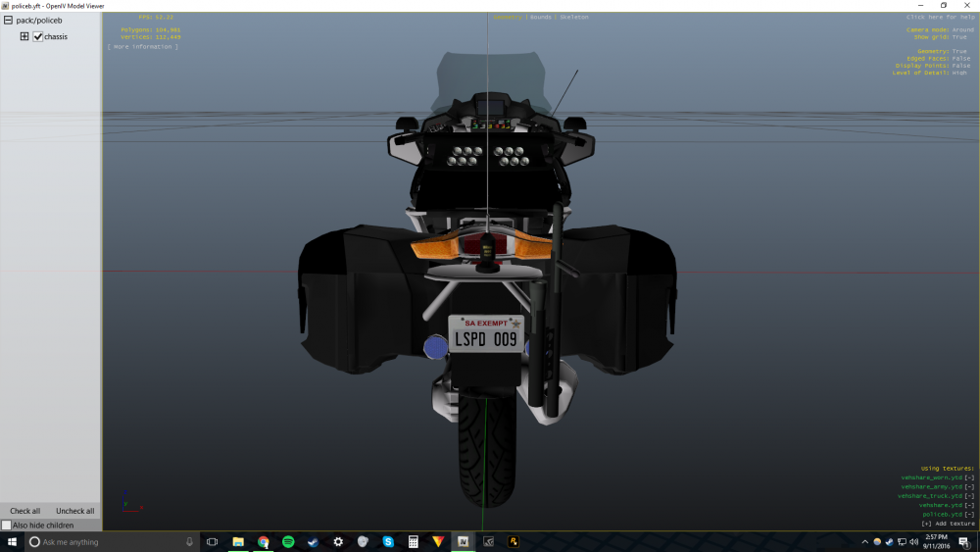Remove the vehshare_truck.ytd texture via [-]

(969, 496)
